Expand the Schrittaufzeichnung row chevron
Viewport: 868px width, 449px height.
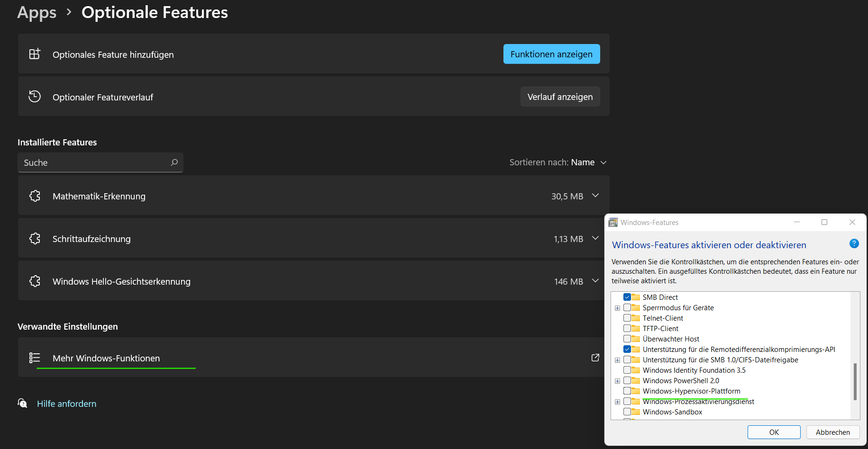click(595, 238)
